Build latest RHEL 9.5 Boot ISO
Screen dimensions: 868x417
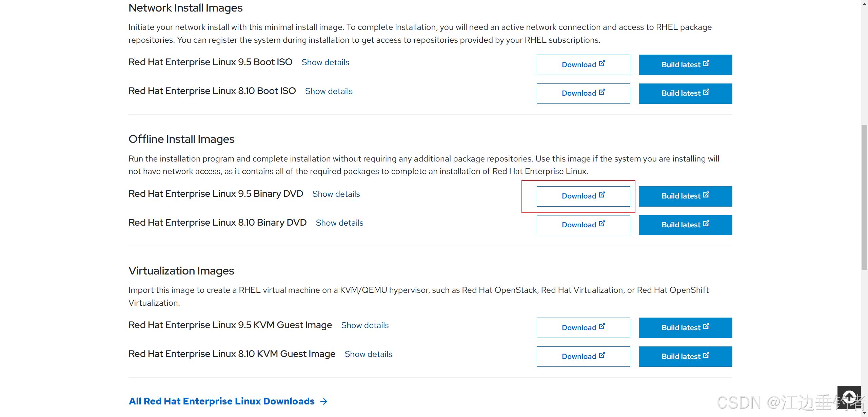(x=685, y=65)
